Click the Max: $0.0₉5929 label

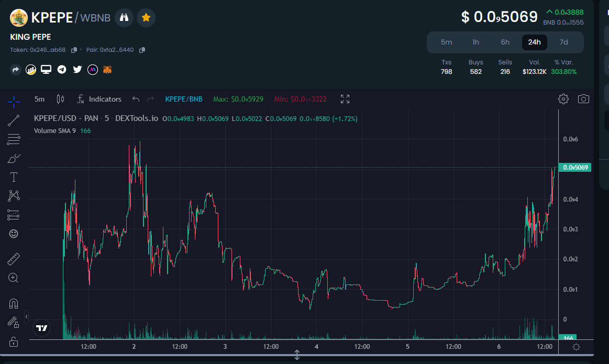coord(238,99)
